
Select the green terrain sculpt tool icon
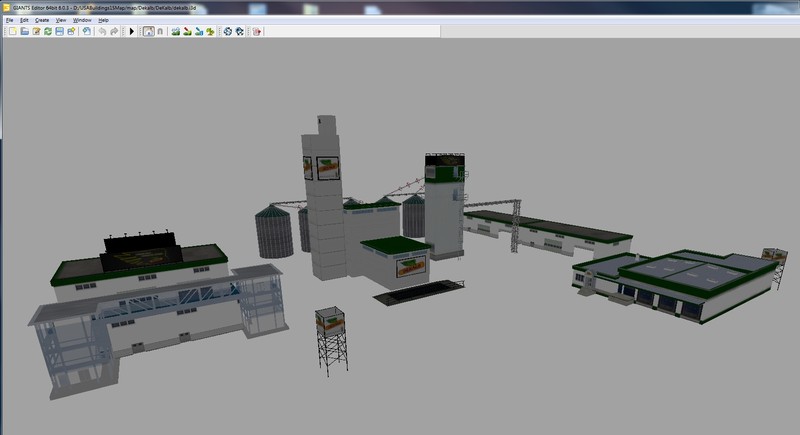pyautogui.click(x=176, y=32)
